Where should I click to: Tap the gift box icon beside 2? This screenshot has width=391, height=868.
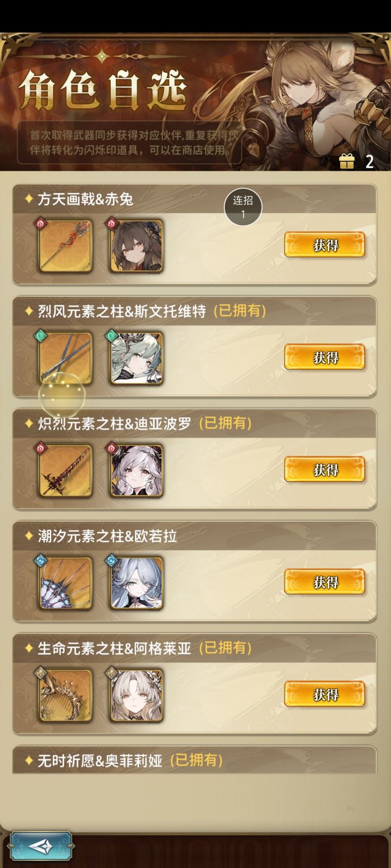click(346, 161)
